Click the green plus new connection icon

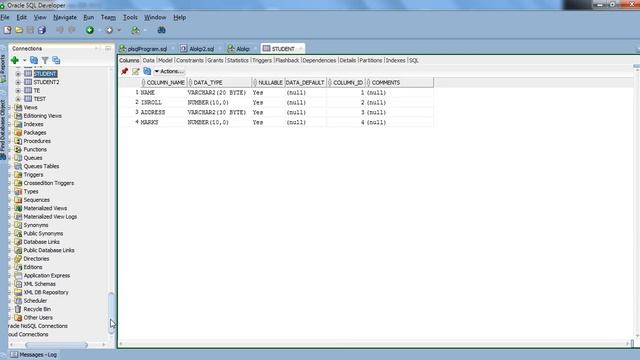[x=15, y=60]
